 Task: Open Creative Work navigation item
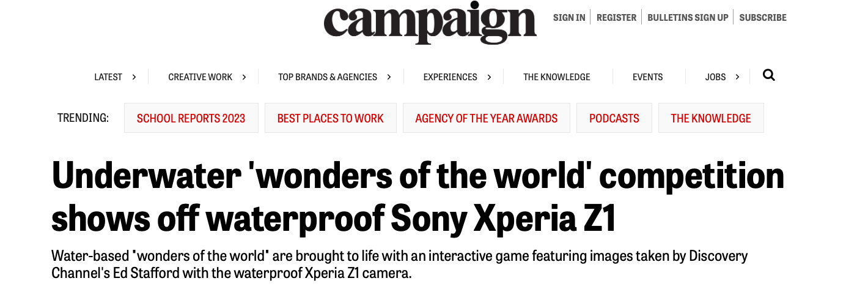pos(200,77)
